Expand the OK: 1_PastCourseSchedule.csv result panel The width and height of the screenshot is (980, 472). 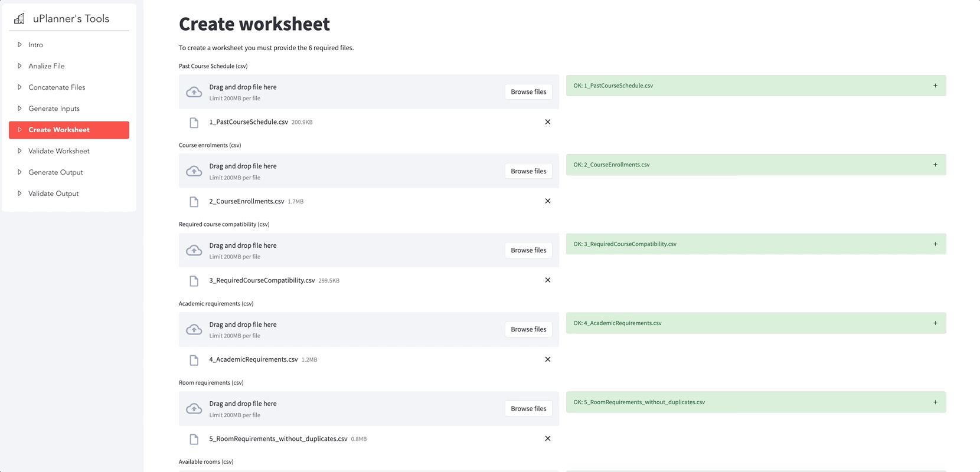pyautogui.click(x=935, y=86)
